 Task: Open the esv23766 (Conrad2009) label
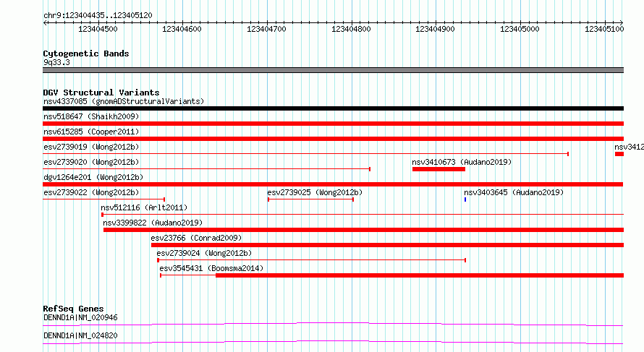196,238
